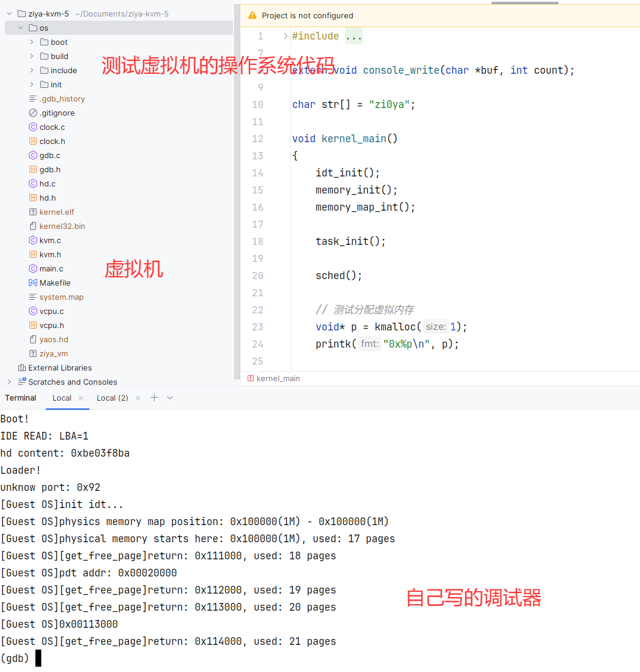Expand Scratches and Consoles node
The width and height of the screenshot is (640, 672).
click(9, 382)
